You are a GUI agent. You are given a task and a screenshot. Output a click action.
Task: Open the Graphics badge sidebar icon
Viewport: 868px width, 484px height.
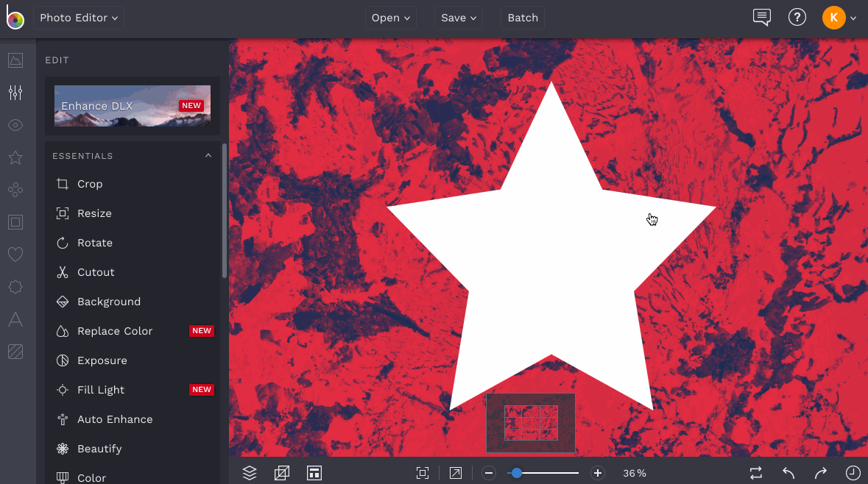(15, 287)
